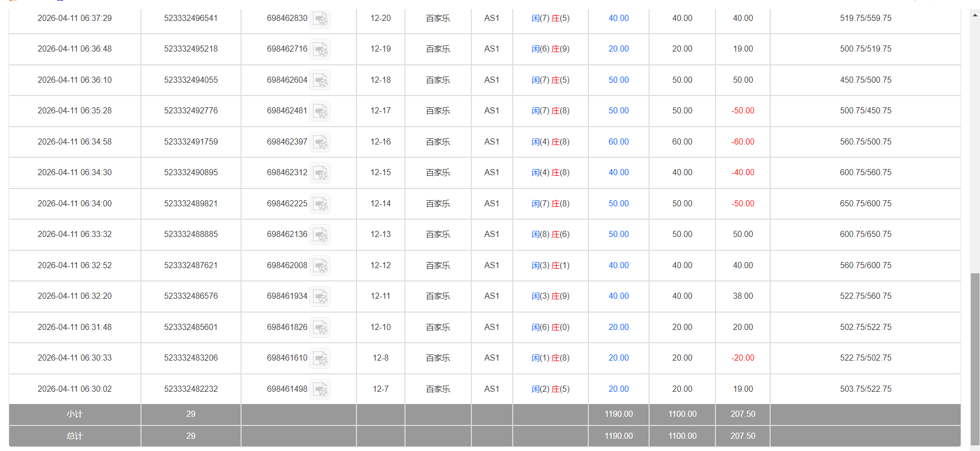This screenshot has width=980, height=451.
Task: Open 40.00 bet amount for round 12-20
Action: [x=618, y=18]
